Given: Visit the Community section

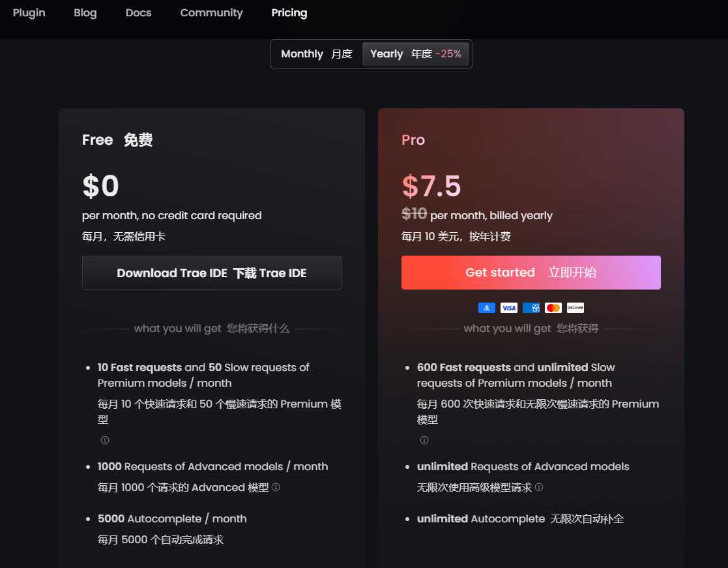Looking at the screenshot, I should pos(211,13).
